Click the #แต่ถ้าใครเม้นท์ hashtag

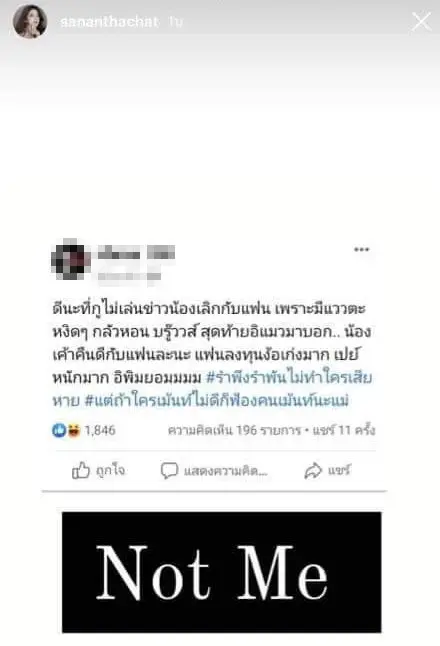(x=217, y=400)
